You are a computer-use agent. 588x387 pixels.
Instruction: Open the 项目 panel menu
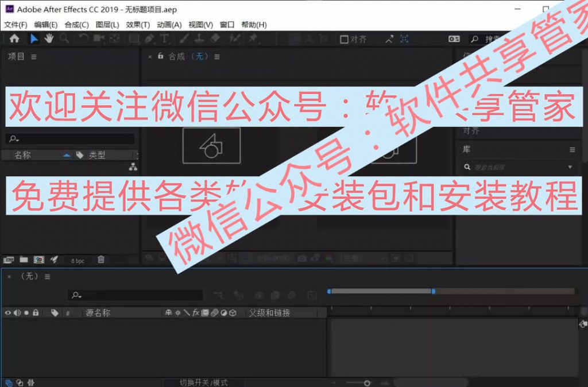tap(34, 57)
